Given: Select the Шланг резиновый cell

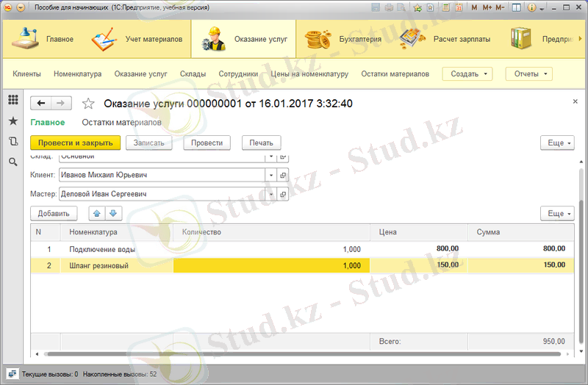Looking at the screenshot, I should (117, 265).
